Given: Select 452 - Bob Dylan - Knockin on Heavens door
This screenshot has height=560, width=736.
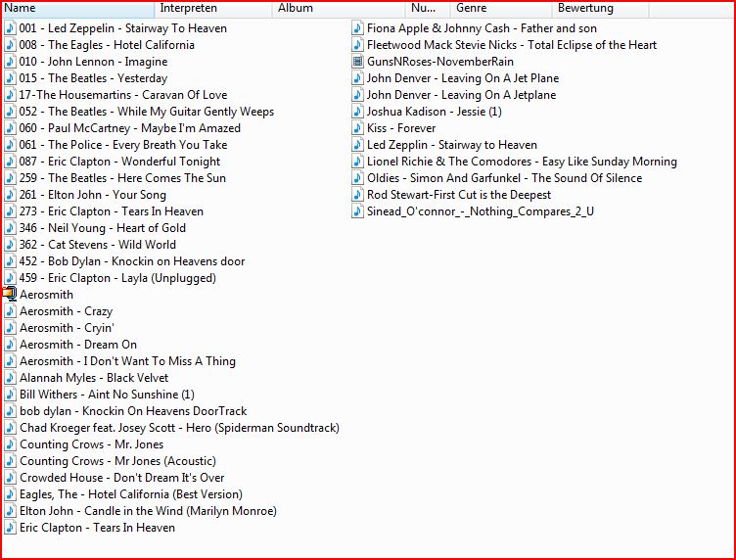Looking at the screenshot, I should [124, 261].
